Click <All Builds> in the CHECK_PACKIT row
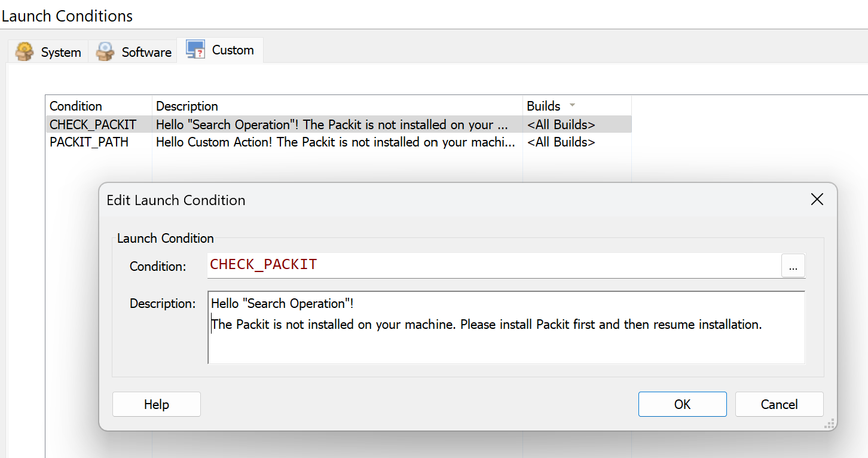Screen dimensions: 868x458 [561, 124]
